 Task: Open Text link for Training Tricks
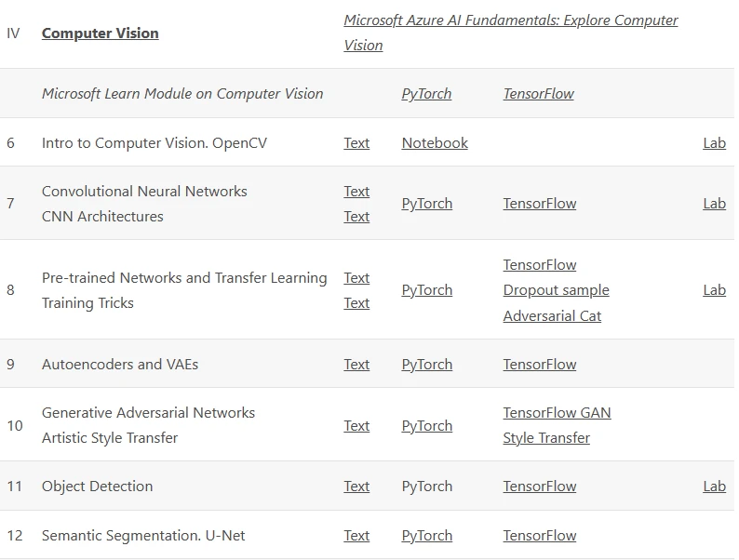[x=356, y=303]
